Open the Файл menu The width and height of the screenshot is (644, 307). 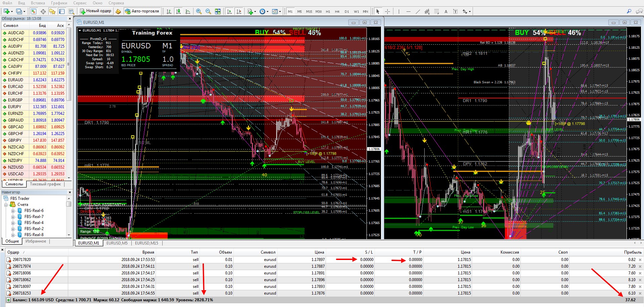coord(7,3)
